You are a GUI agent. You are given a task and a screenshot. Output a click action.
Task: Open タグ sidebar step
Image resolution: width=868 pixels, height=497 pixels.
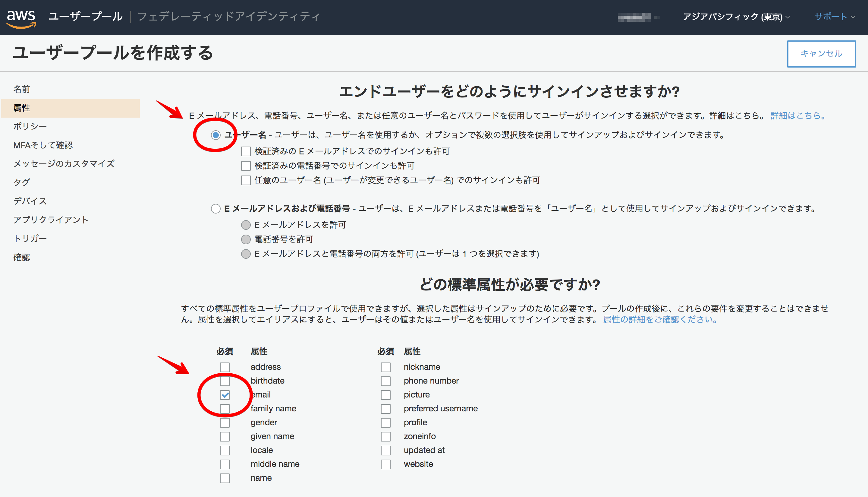pos(22,182)
